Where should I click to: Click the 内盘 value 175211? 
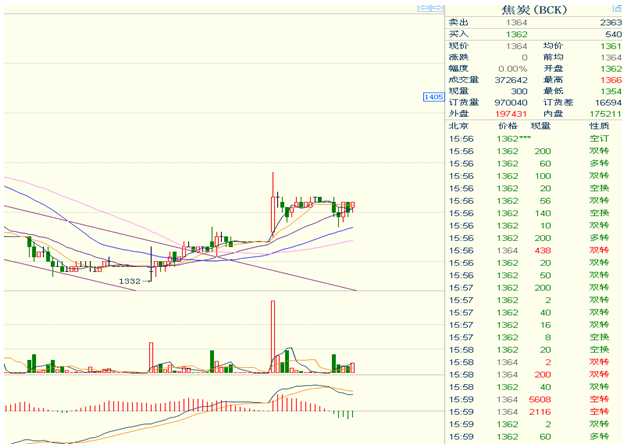coord(605,114)
